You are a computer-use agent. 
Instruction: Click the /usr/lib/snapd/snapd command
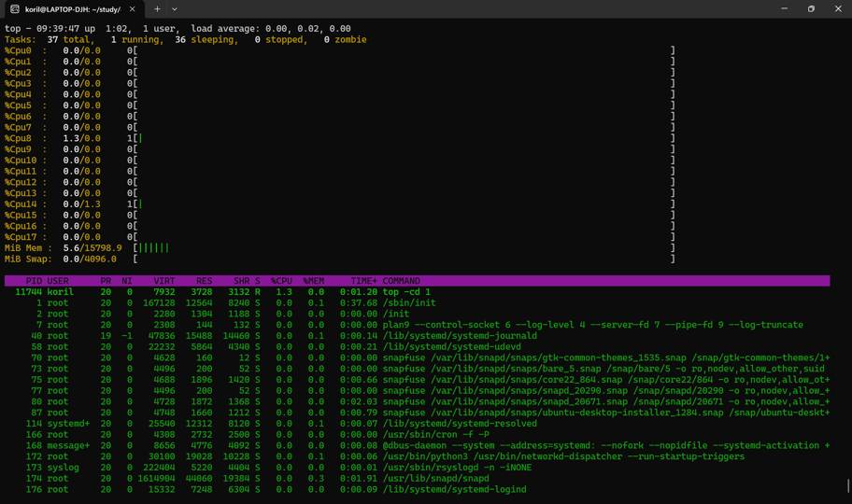435,479
